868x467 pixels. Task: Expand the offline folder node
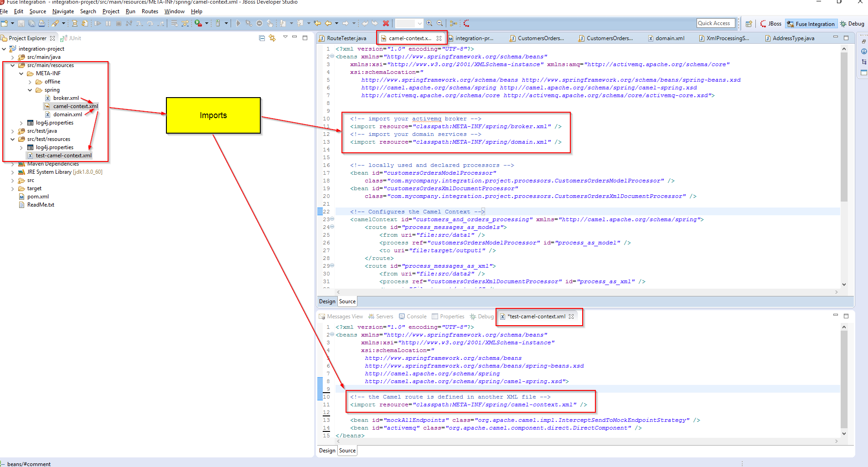point(30,82)
